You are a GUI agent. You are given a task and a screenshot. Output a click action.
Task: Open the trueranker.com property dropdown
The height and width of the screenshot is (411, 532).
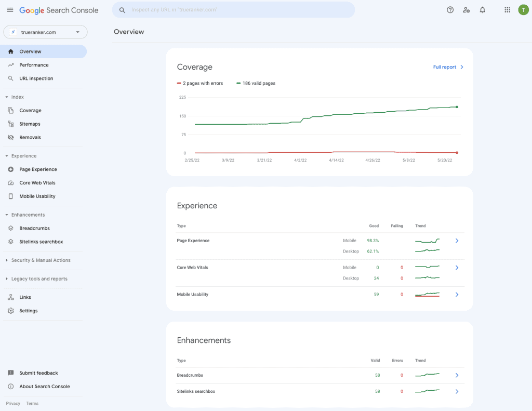(46, 32)
